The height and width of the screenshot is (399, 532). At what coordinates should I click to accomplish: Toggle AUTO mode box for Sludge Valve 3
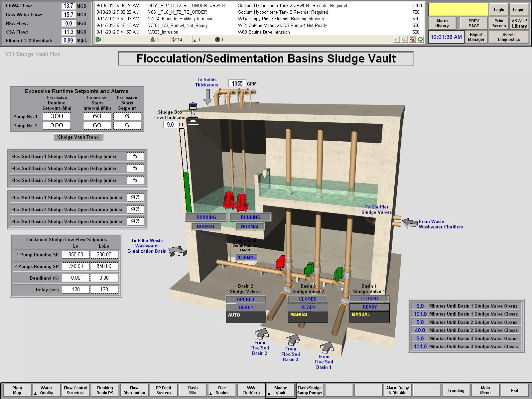click(246, 317)
